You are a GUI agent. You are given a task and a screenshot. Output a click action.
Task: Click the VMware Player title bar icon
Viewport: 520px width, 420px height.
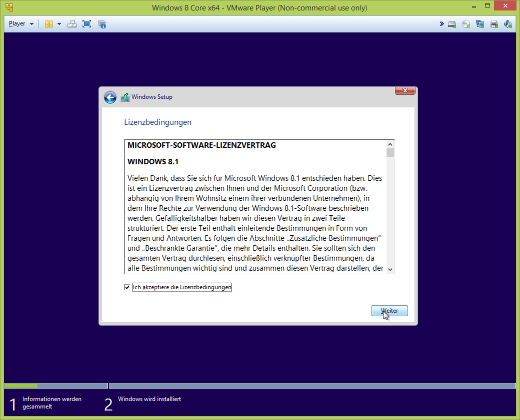coord(9,7)
